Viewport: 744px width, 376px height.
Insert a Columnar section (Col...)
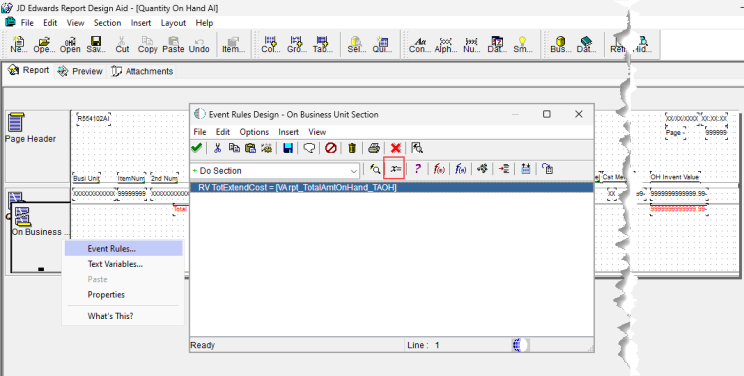pyautogui.click(x=271, y=45)
